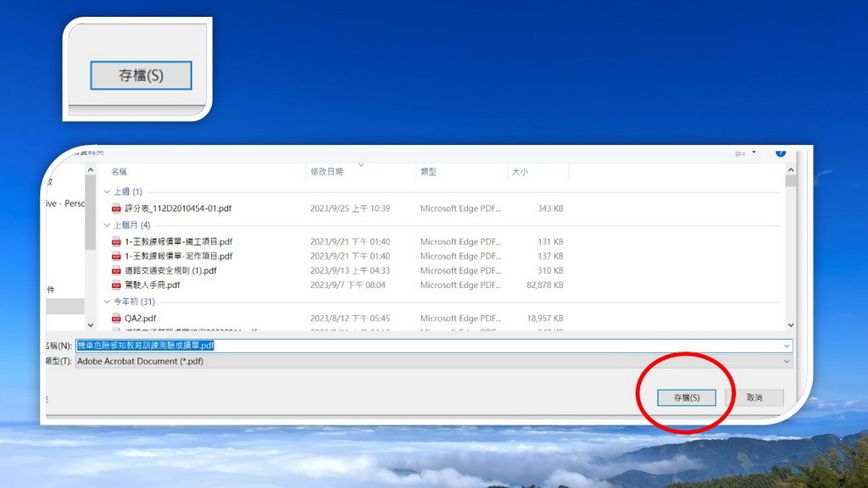Click the PDF icon of 駕駛人手冊.pdf
This screenshot has height=488, width=868.
117,286
